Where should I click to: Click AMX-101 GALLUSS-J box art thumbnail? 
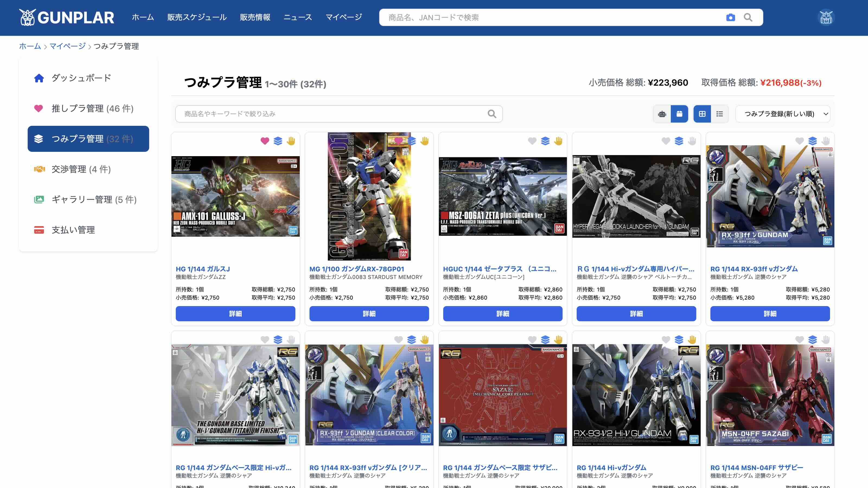click(x=235, y=196)
